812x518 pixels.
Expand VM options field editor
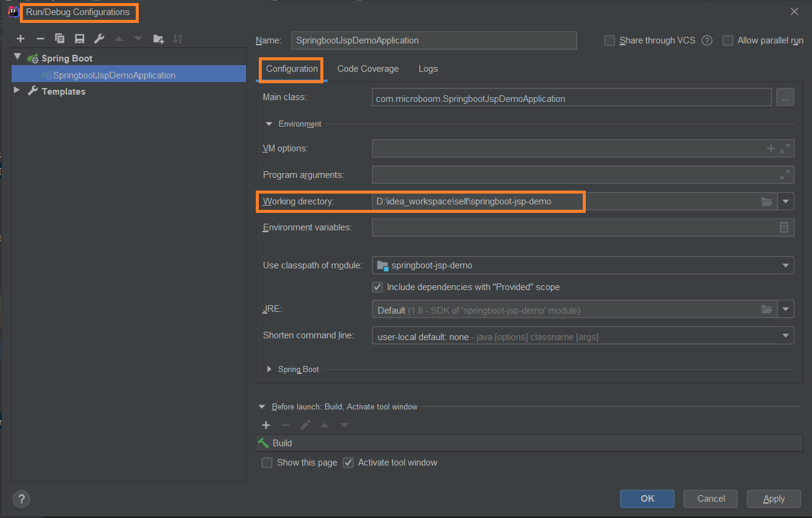785,148
